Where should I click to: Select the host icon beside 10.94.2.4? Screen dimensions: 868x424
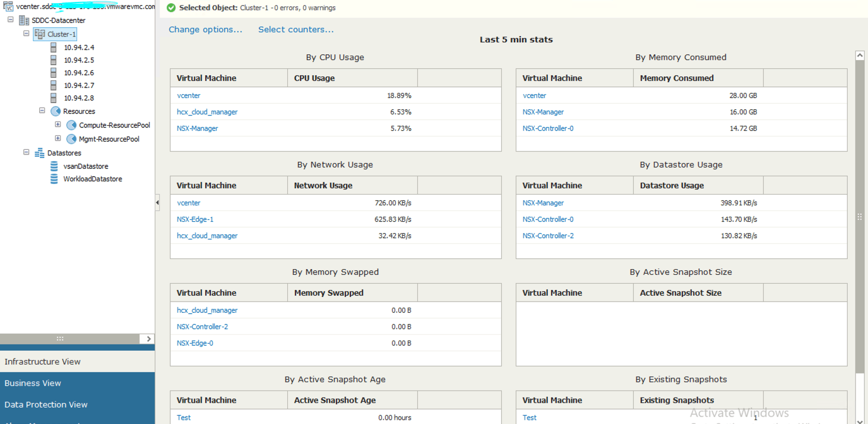(54, 47)
